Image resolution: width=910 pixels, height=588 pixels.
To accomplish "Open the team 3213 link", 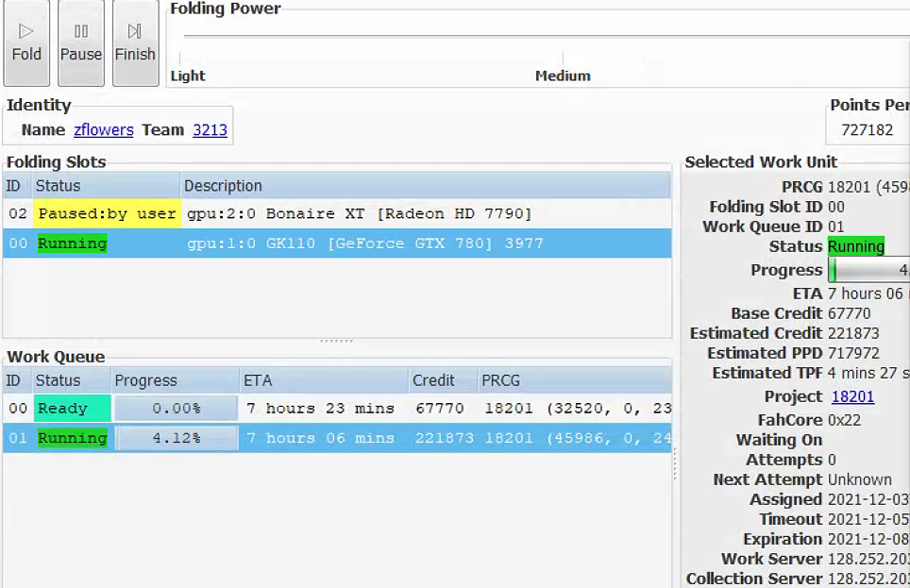I will click(211, 130).
